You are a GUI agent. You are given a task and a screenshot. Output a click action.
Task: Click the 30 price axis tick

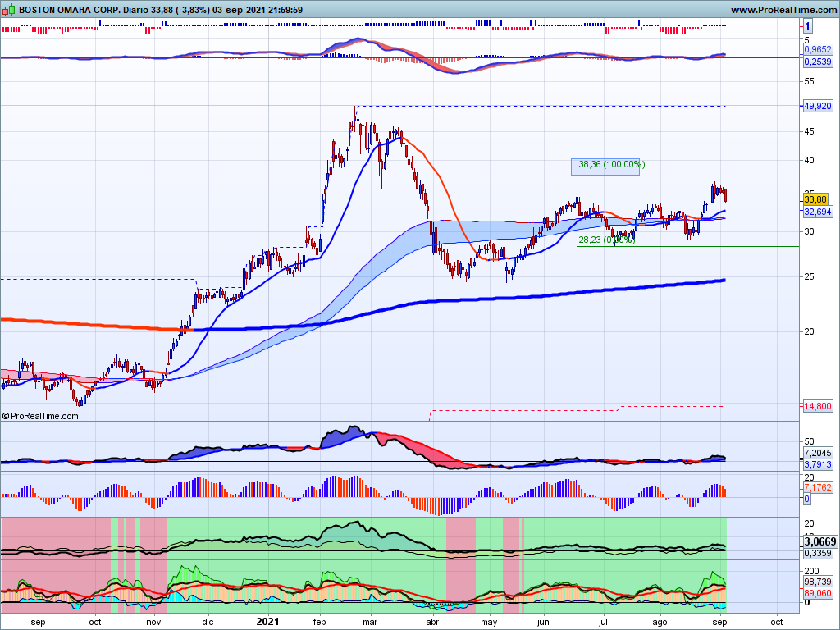tap(808, 231)
